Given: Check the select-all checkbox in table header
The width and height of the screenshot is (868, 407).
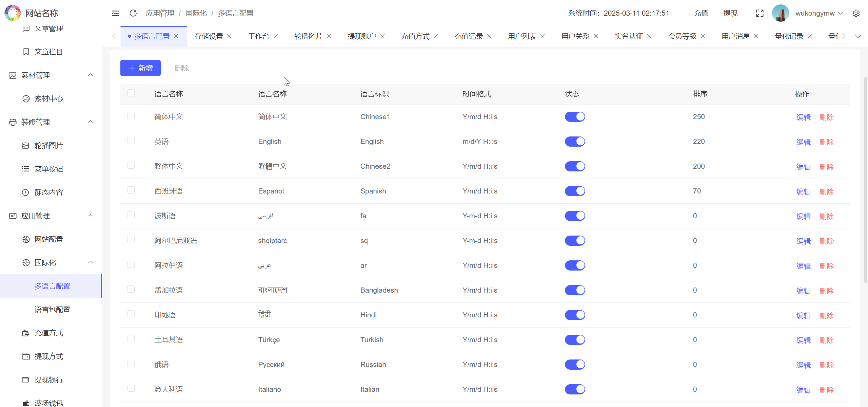Looking at the screenshot, I should pyautogui.click(x=131, y=92).
